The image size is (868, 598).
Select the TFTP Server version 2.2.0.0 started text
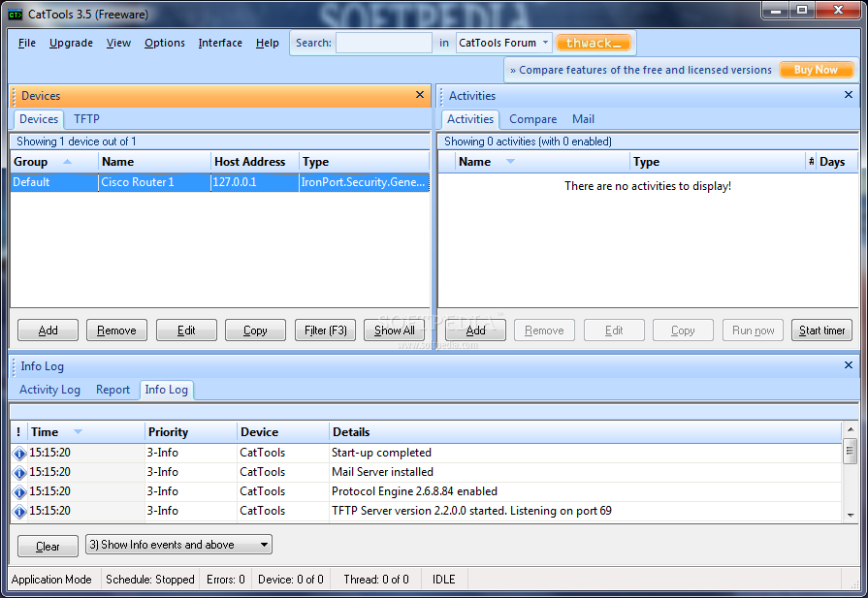471,511
